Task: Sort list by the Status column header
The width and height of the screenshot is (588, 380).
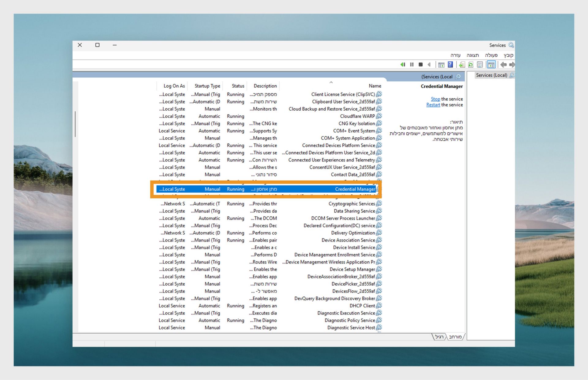Action: [238, 86]
